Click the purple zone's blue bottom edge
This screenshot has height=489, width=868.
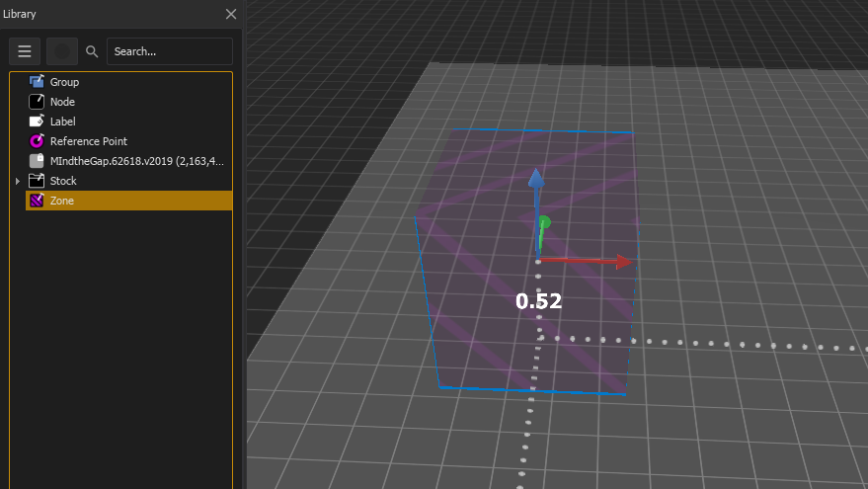(533, 390)
